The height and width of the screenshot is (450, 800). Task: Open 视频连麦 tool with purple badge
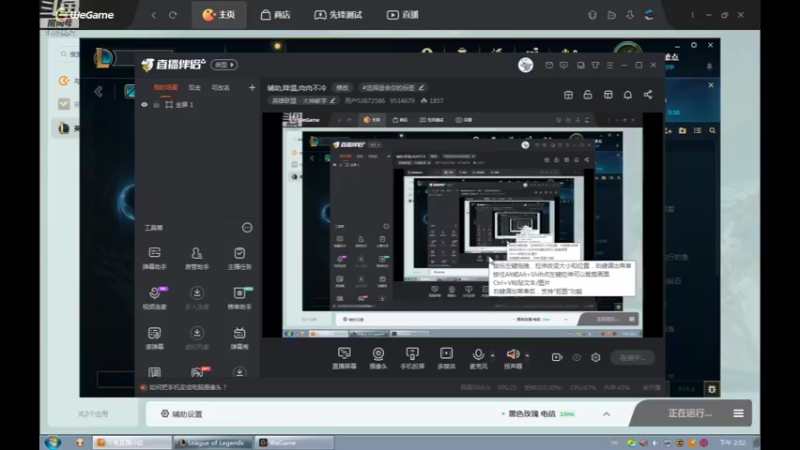point(155,297)
